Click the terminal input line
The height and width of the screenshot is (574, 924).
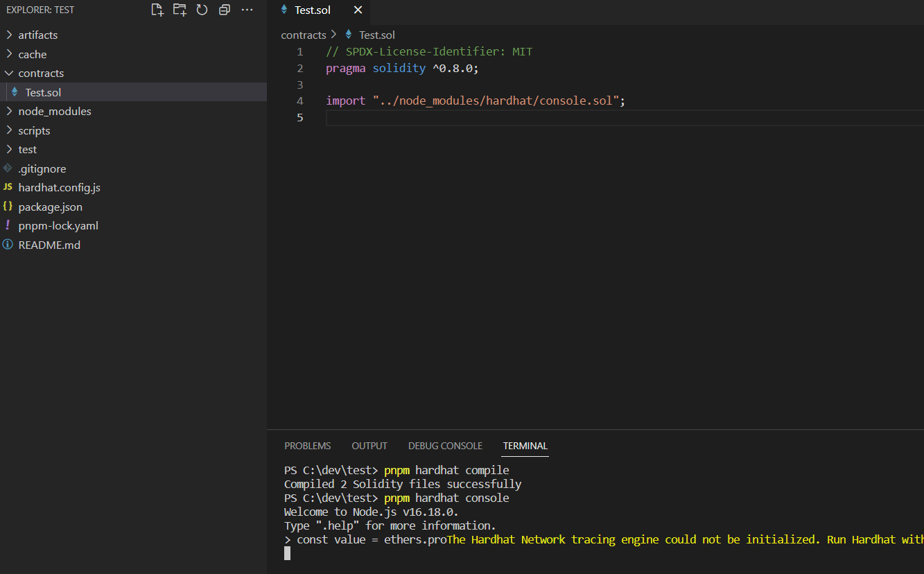416,553
